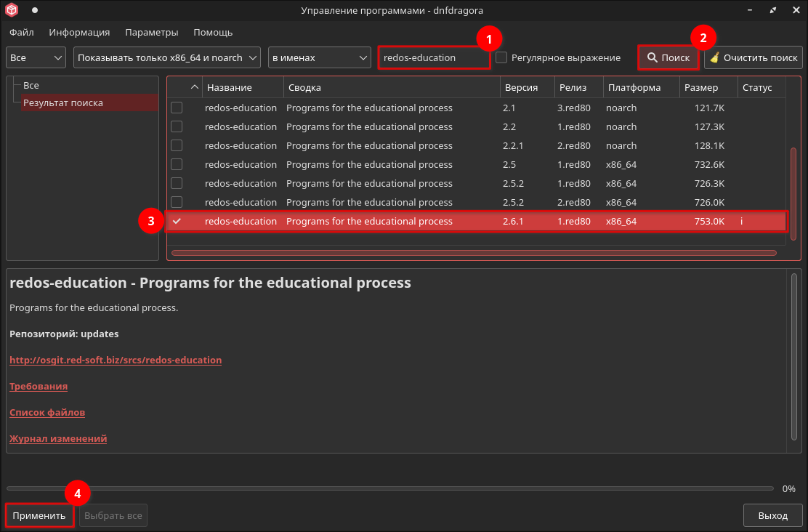Image resolution: width=808 pixels, height=532 pixels.
Task: Click the sort arrow column header
Action: tap(194, 88)
